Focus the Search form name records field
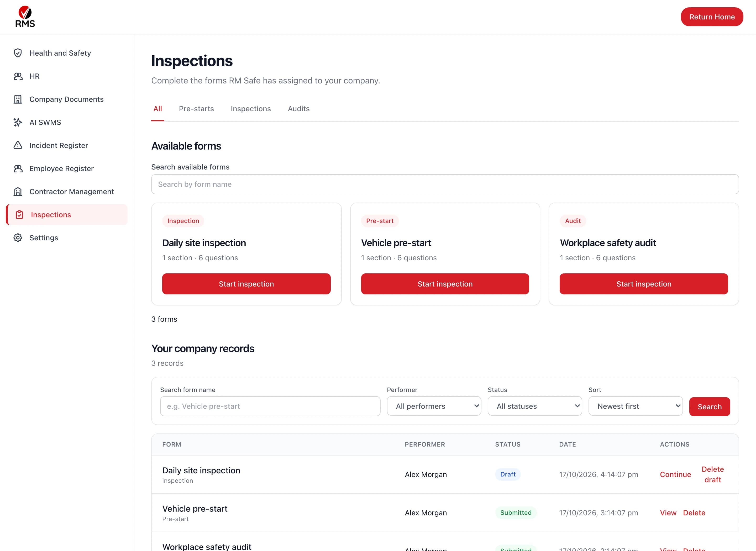Image resolution: width=756 pixels, height=551 pixels. (270, 406)
